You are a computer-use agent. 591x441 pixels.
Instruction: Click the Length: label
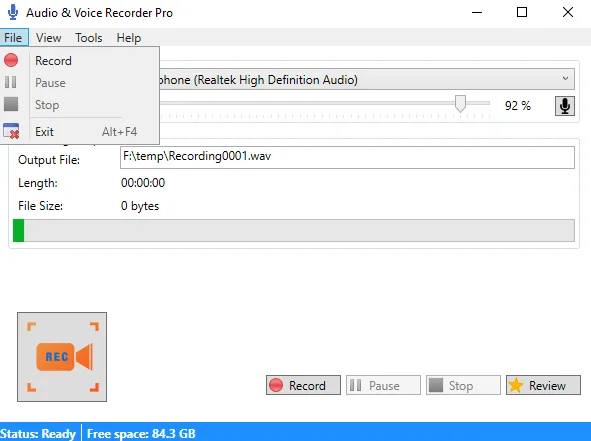tap(38, 183)
